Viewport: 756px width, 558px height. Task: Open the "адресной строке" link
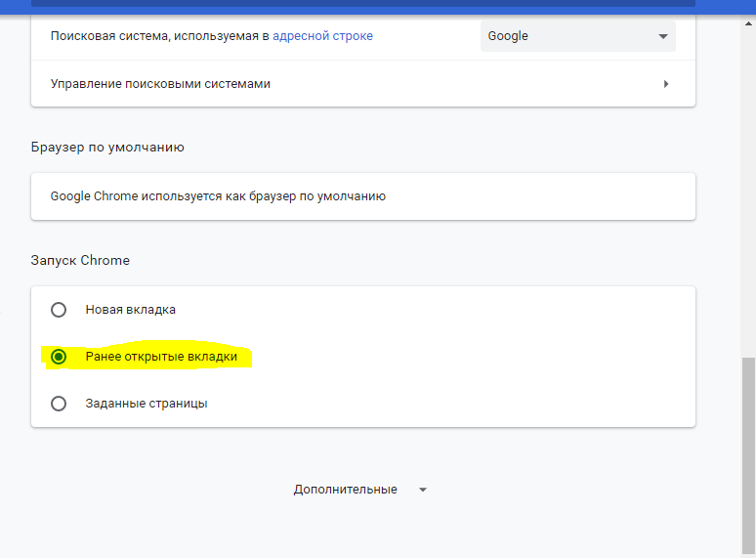[322, 36]
